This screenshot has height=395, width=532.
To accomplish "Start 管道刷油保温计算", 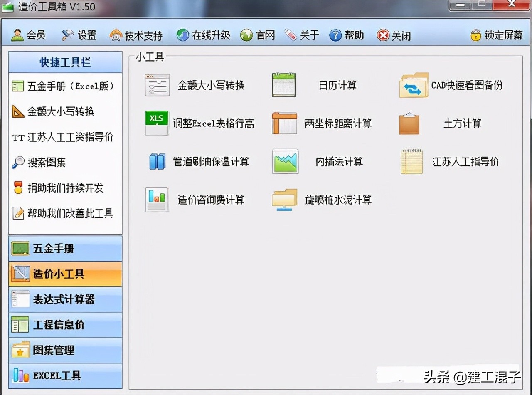I will pyautogui.click(x=212, y=162).
